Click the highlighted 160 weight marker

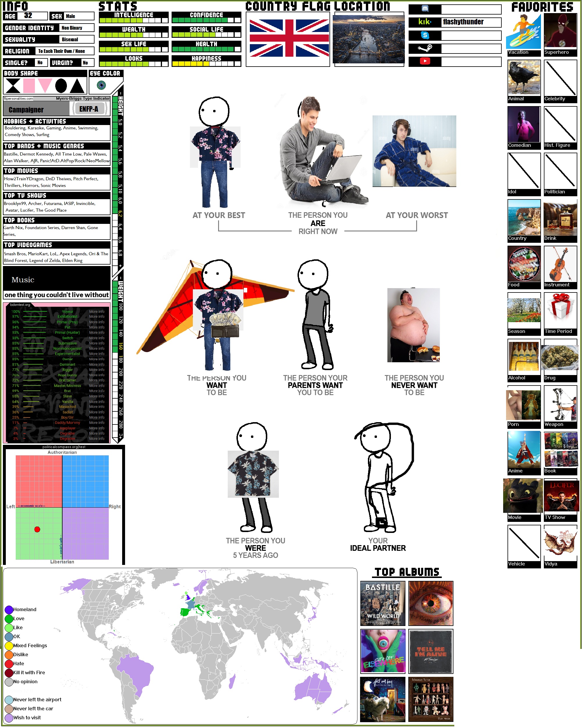click(x=121, y=346)
